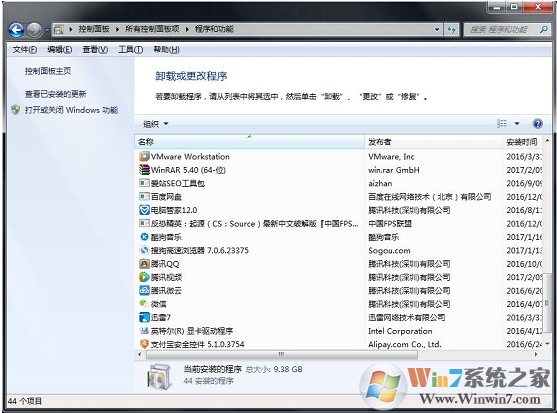Open the 编辑(E) menu

tap(60, 50)
